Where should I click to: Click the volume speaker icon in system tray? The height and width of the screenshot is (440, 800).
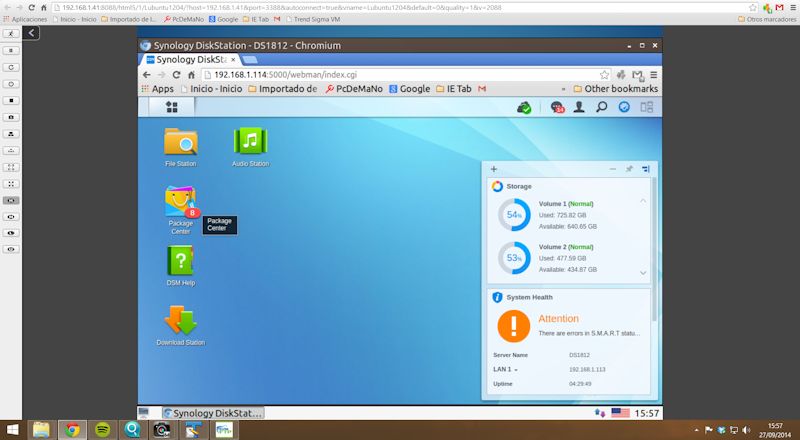point(746,430)
